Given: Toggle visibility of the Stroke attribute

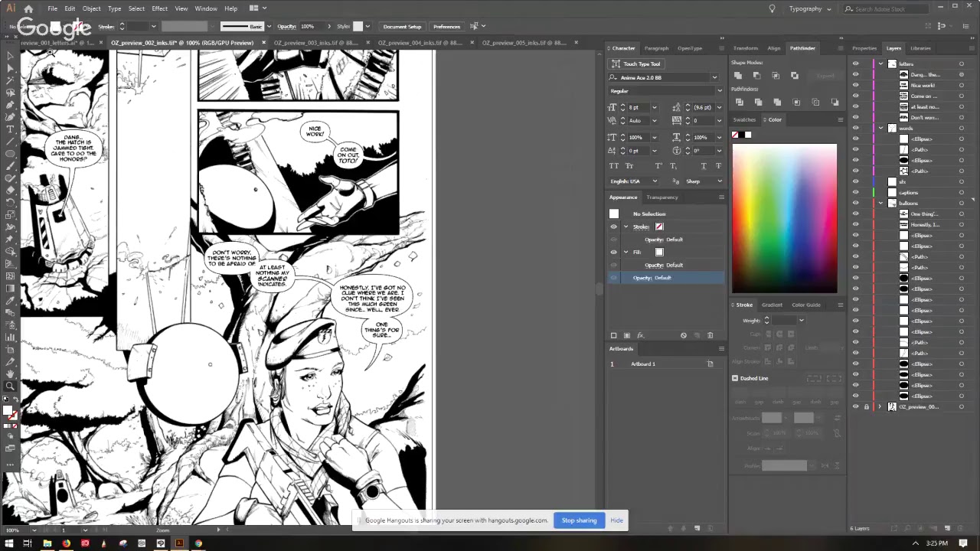Looking at the screenshot, I should [x=613, y=227].
